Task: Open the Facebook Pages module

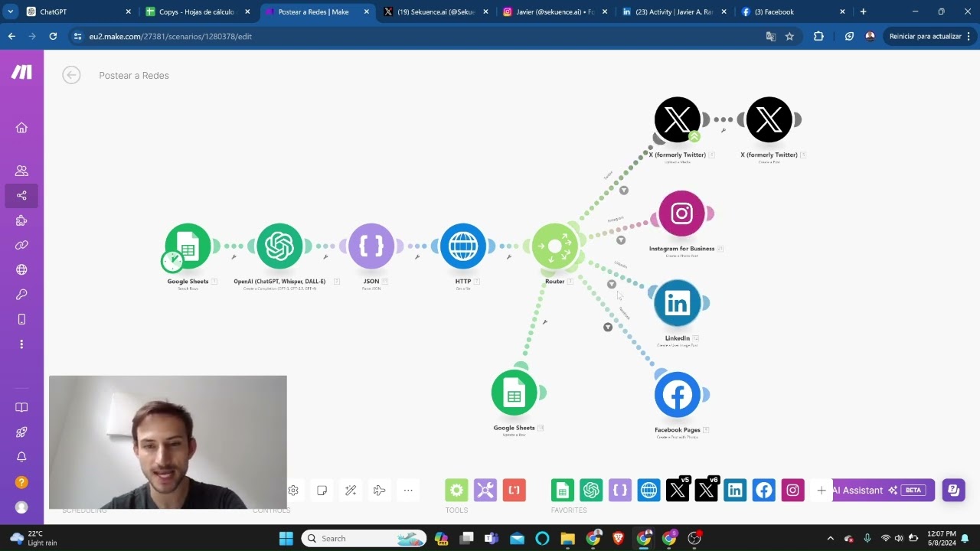Action: click(x=678, y=395)
